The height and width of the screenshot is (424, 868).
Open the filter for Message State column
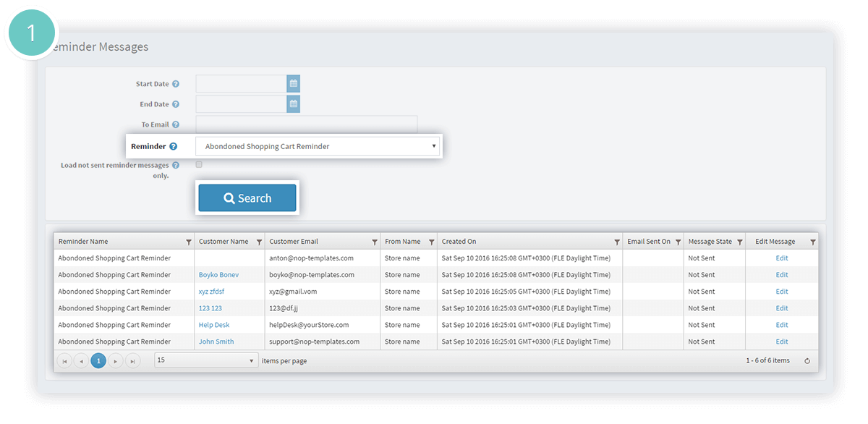coord(739,242)
